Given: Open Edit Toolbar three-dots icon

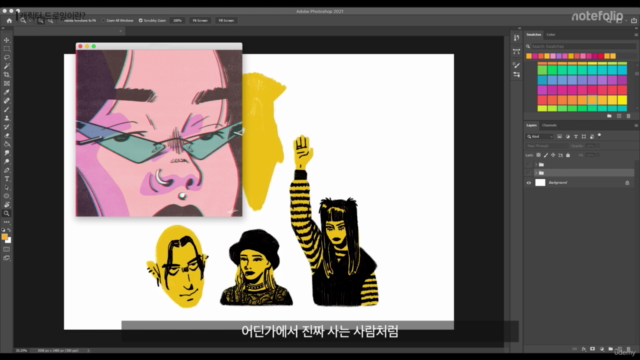Looking at the screenshot, I should tap(7, 222).
